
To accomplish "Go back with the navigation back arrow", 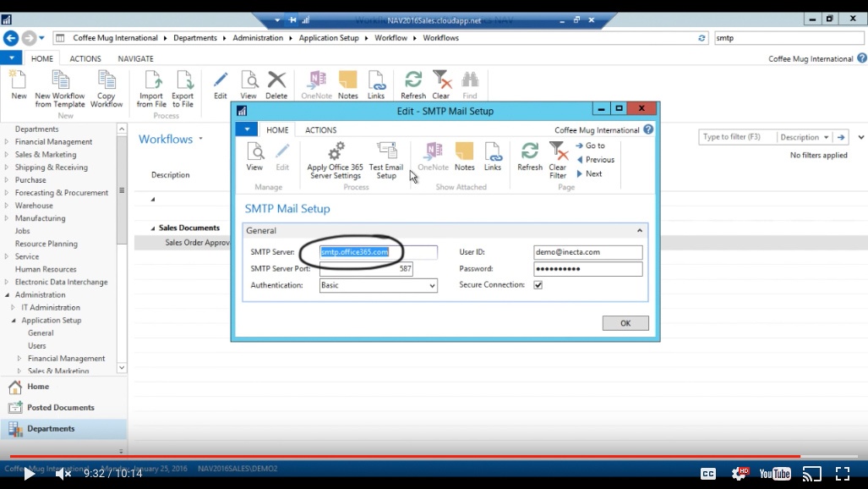I will [10, 38].
